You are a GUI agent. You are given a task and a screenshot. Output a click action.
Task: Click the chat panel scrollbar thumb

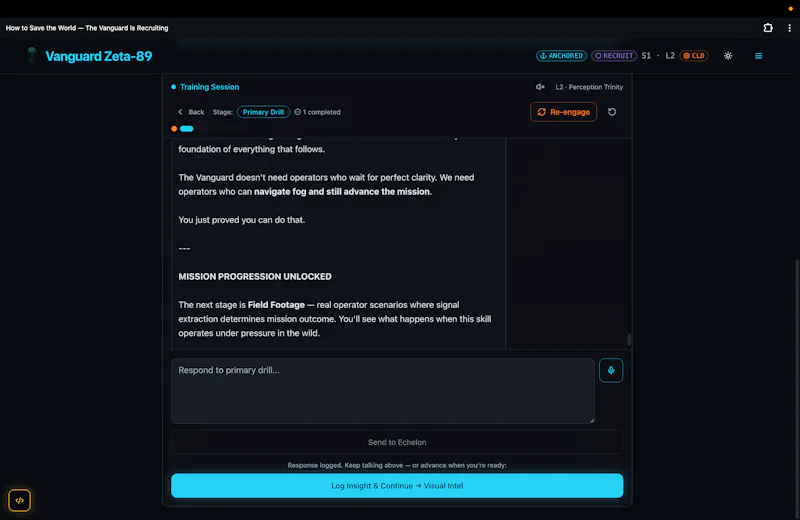629,339
